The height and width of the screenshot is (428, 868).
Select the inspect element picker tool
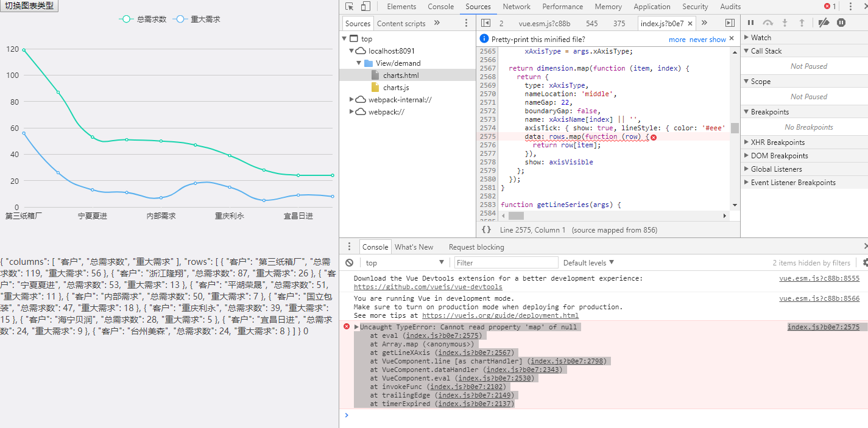(349, 6)
